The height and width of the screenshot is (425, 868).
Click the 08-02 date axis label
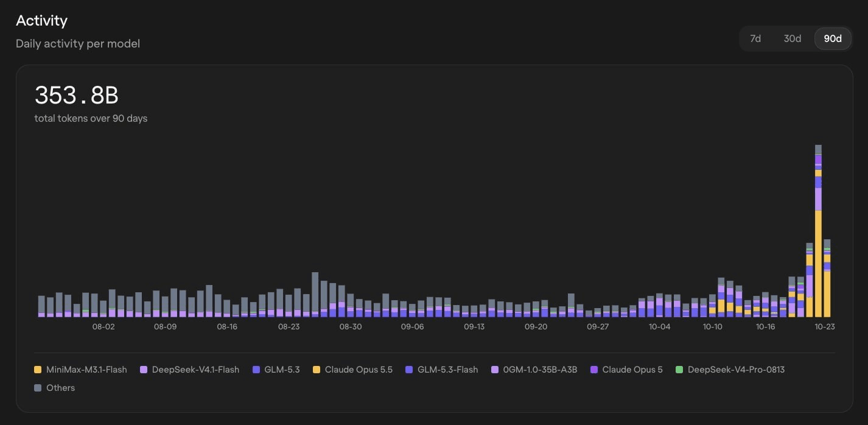(x=103, y=327)
